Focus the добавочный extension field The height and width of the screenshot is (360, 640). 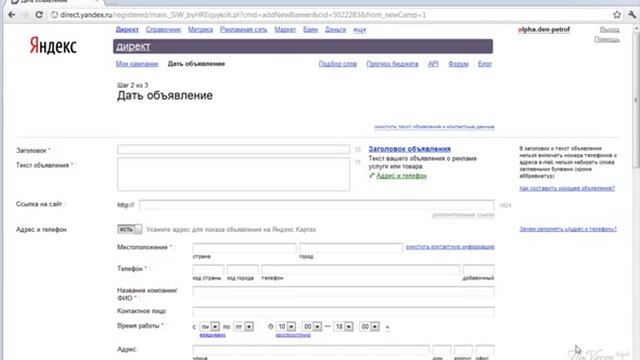point(478,269)
